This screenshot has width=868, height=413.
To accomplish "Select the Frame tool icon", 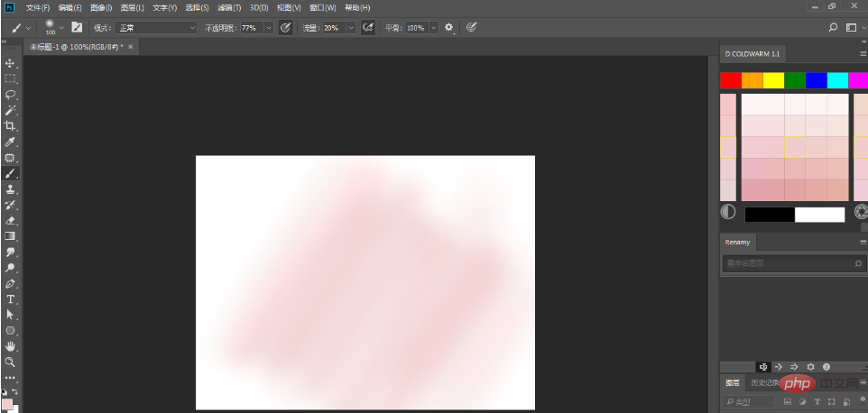I will click(x=10, y=158).
